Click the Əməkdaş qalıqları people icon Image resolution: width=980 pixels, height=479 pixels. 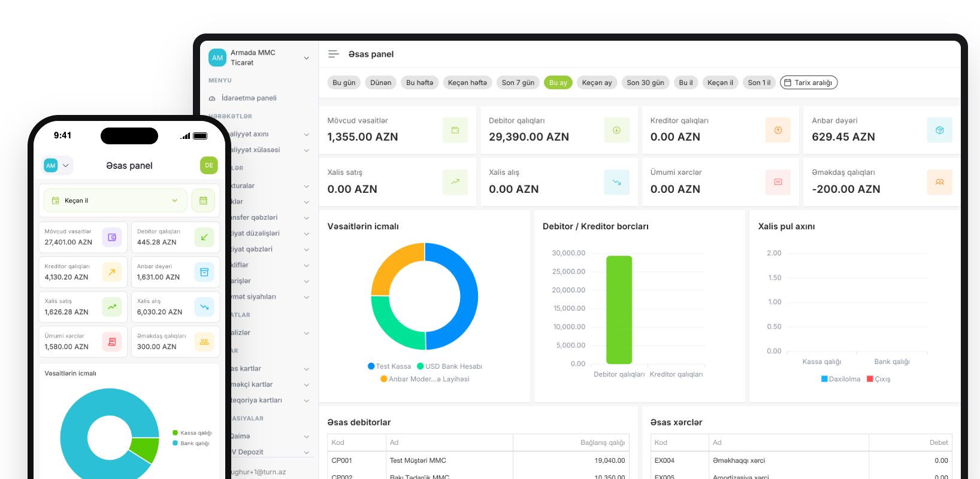[x=939, y=182]
